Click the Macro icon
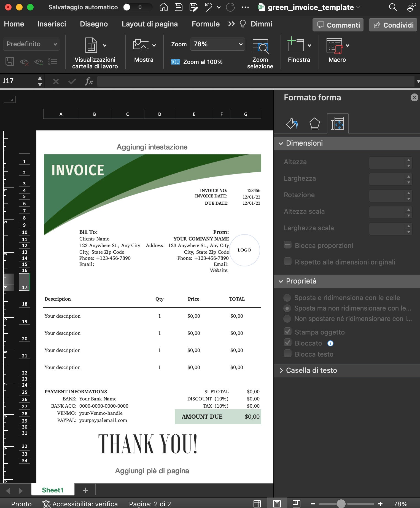The width and height of the screenshot is (420, 508). click(335, 46)
